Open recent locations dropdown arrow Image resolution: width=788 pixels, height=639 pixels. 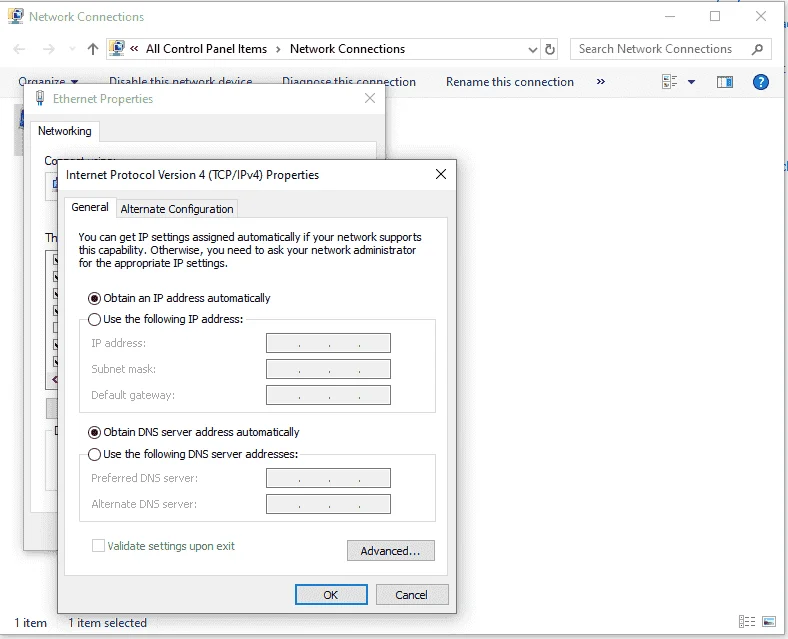(x=72, y=49)
